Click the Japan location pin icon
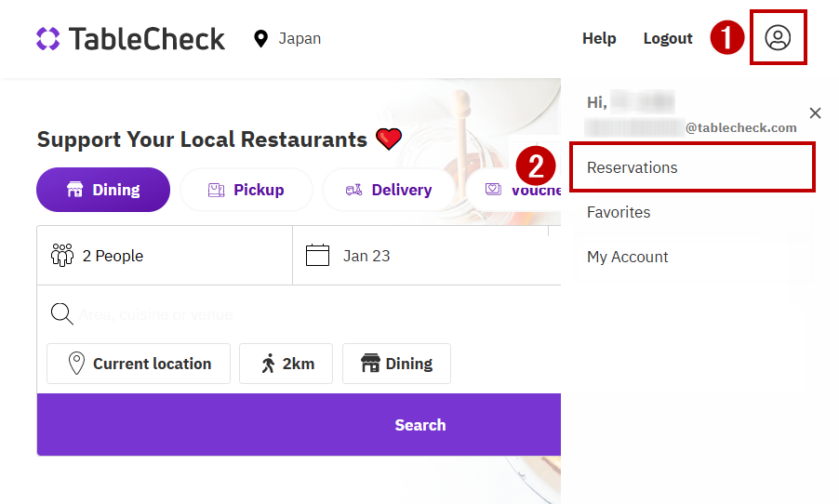Screen dimensions: 839x504 (x=260, y=39)
